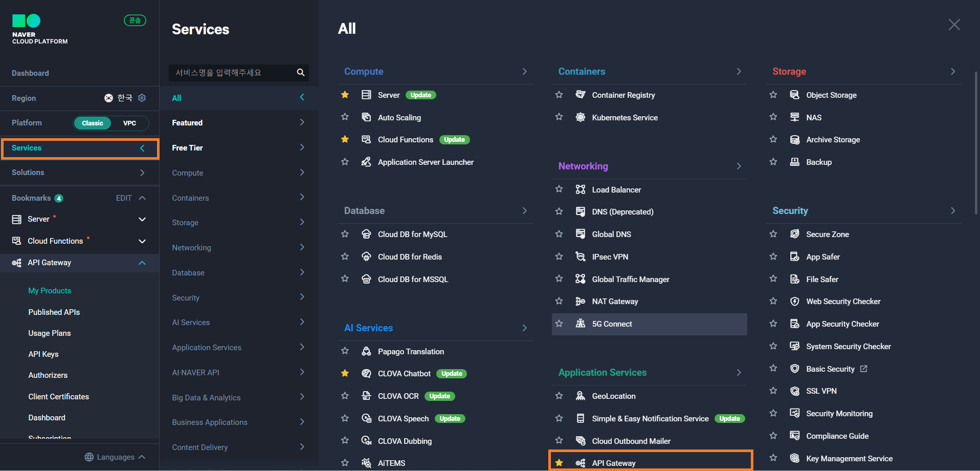Click the NAT Gateway icon

(581, 301)
